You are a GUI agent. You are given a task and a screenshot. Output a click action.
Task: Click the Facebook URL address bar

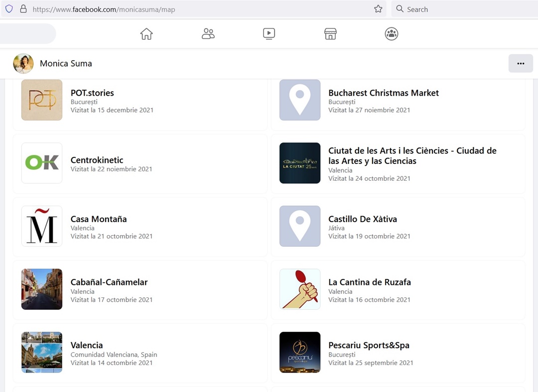tap(199, 9)
